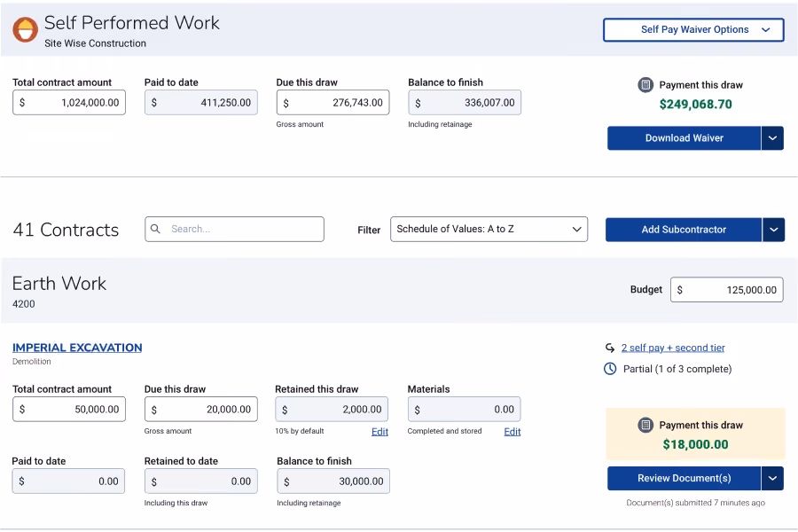
Task: Click the Imperial Excavation Paid to date field
Action: [x=68, y=481]
